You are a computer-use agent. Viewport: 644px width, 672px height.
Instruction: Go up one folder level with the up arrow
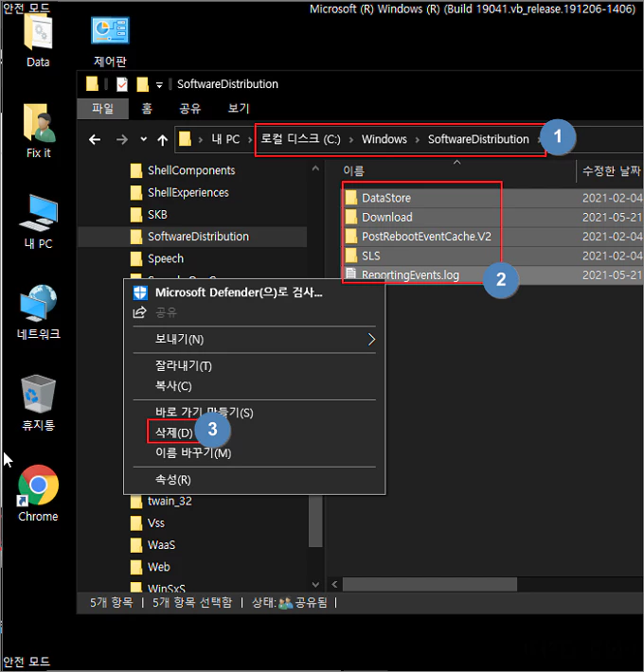coord(163,140)
